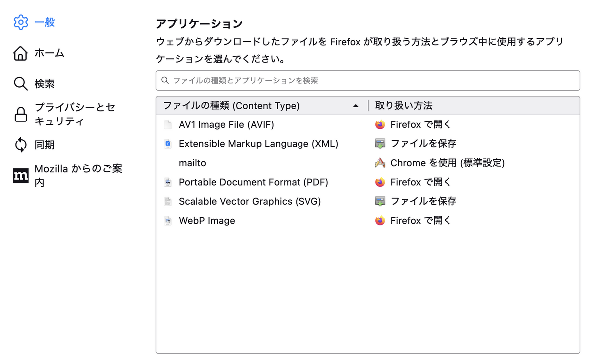
Task: Focus the ファイルの種類とアプリケーションを検索 field
Action: [368, 80]
